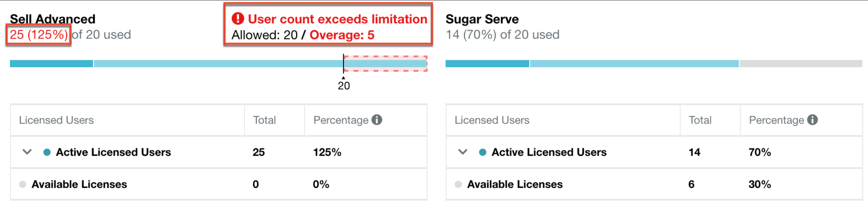Click the Total column header in Sugar Serve
Viewport: 868px width, 207px height.
699,120
